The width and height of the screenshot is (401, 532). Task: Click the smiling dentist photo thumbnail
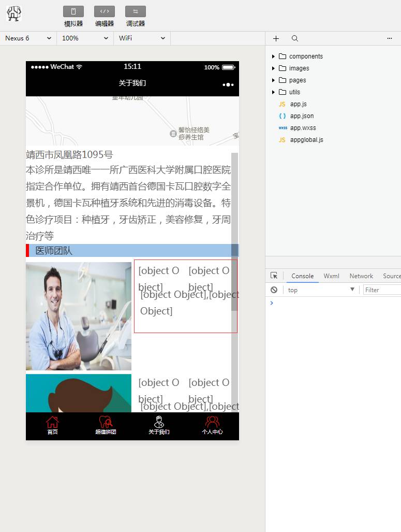tap(78, 316)
